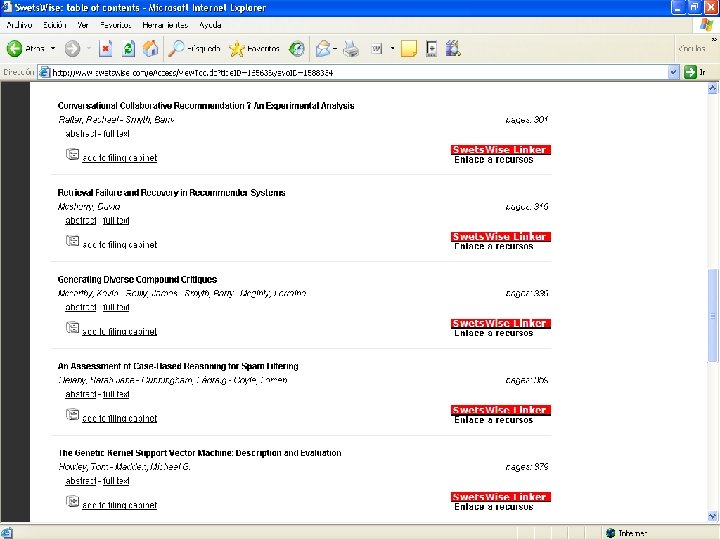Stop page loading with the red X icon
Screen dimensions: 720x540
coord(106,48)
